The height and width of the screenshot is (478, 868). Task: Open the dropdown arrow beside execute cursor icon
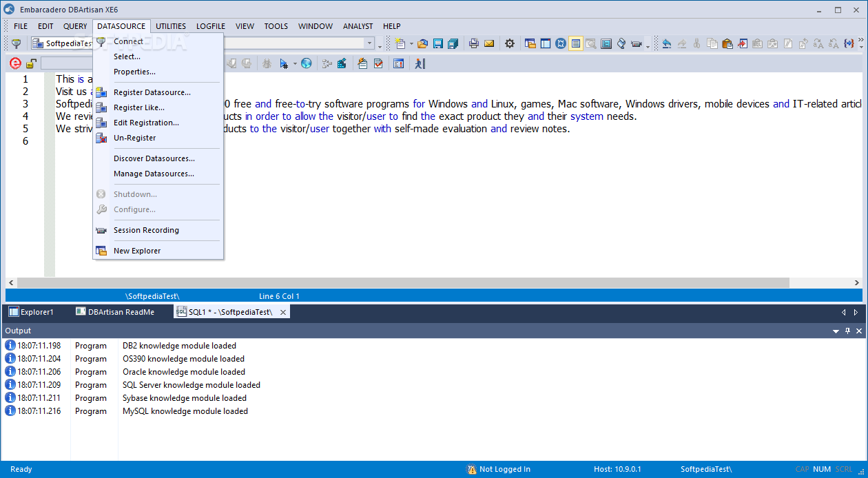(295, 63)
